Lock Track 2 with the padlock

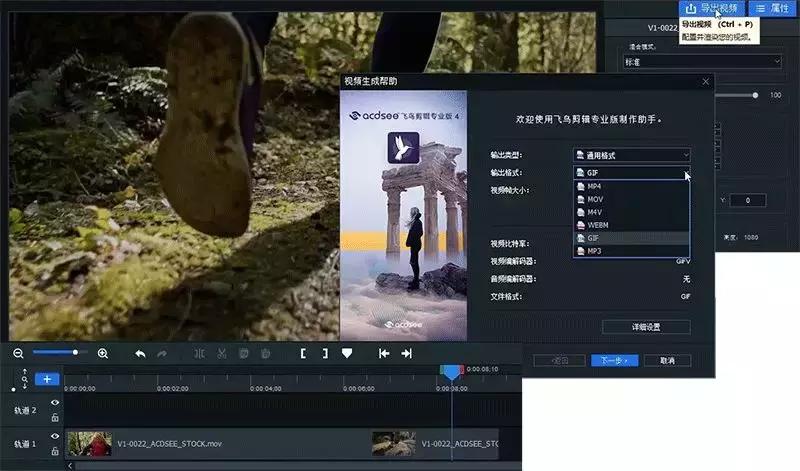(55, 418)
